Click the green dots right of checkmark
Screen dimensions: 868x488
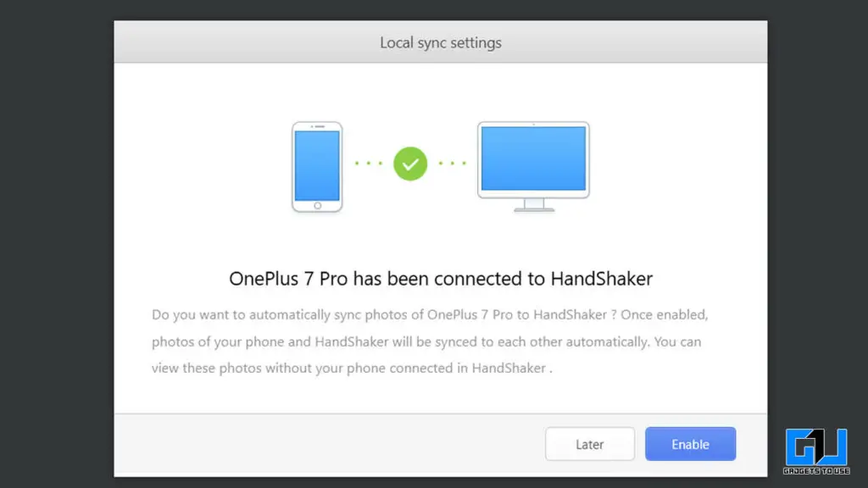(x=453, y=164)
